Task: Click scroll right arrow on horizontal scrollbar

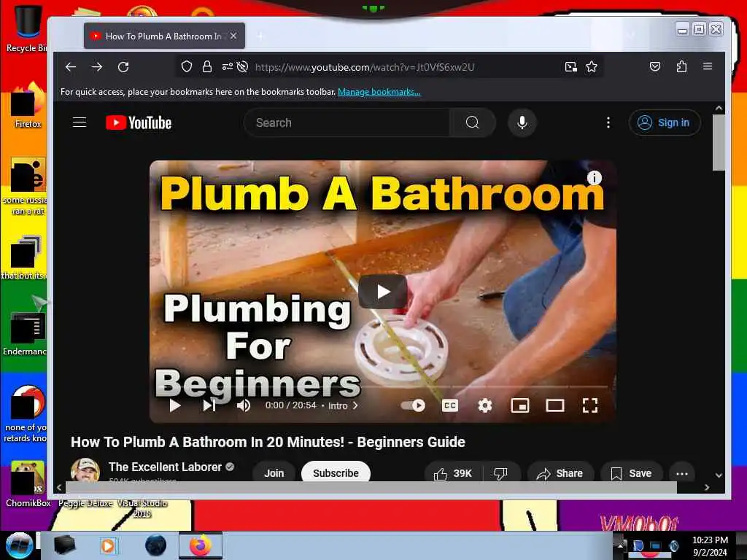Action: (x=707, y=487)
